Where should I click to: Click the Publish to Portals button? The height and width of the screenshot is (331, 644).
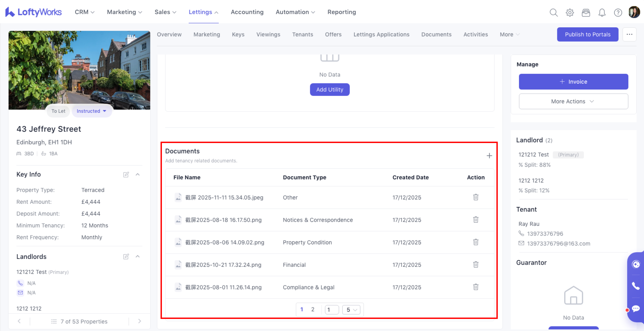588,35
